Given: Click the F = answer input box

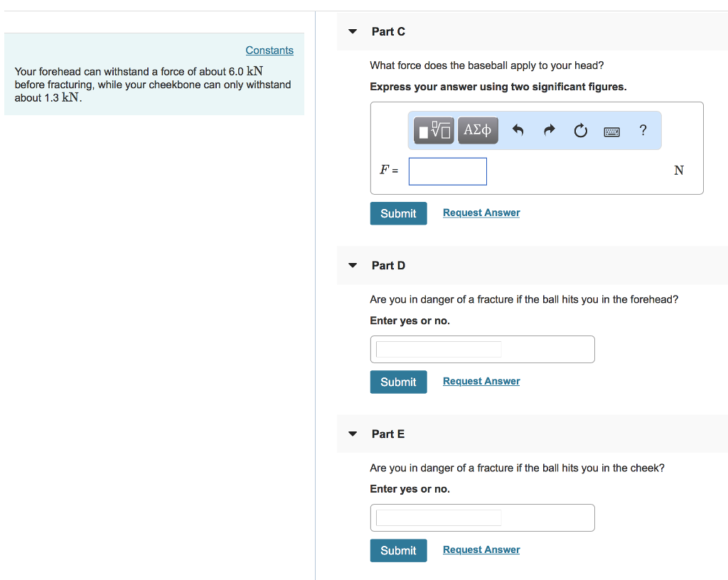Looking at the screenshot, I should 448,171.
